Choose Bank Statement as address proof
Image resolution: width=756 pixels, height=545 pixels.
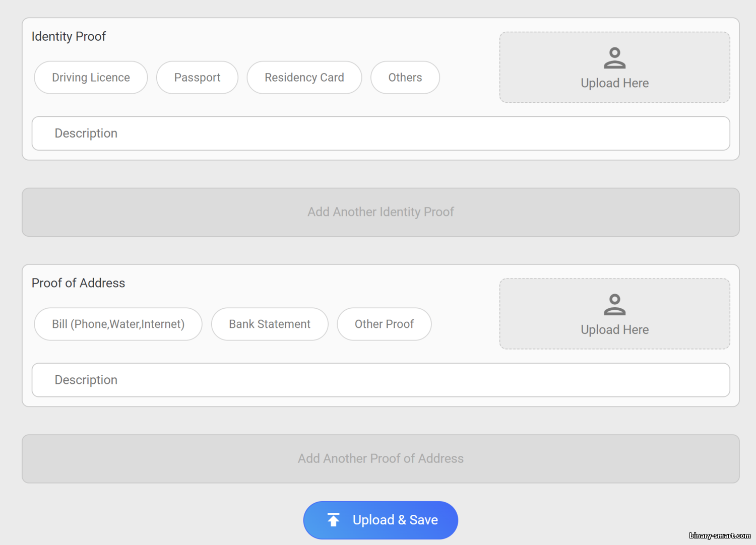click(x=270, y=324)
